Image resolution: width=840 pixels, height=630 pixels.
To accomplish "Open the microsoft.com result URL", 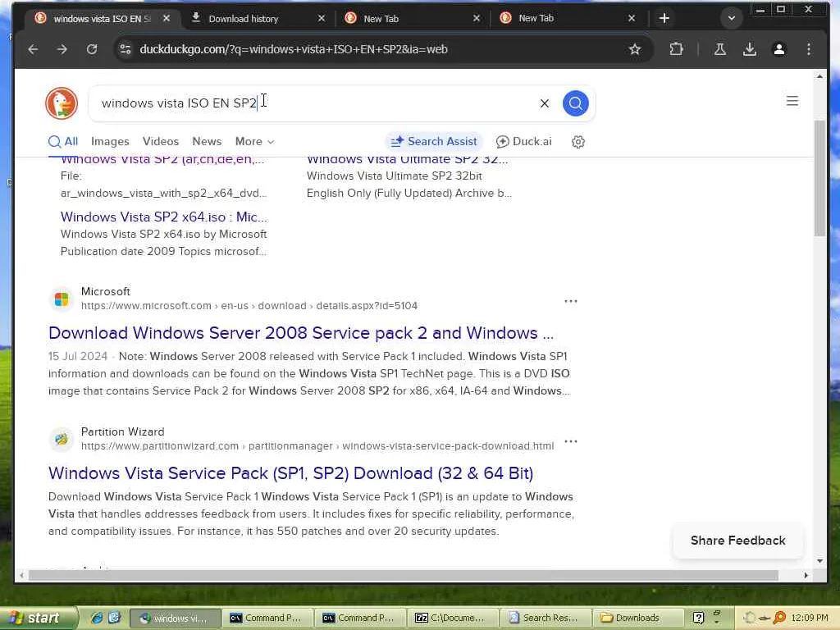I will click(249, 306).
